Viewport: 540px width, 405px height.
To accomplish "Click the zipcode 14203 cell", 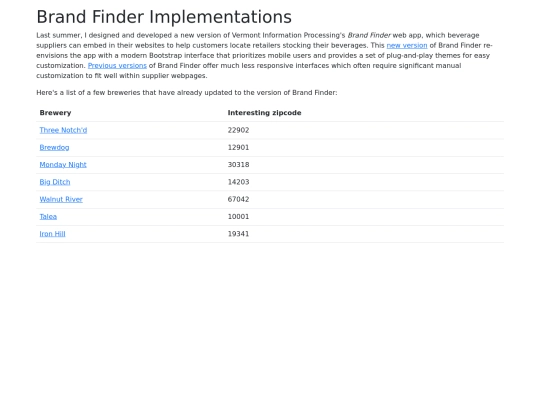I will click(x=238, y=182).
